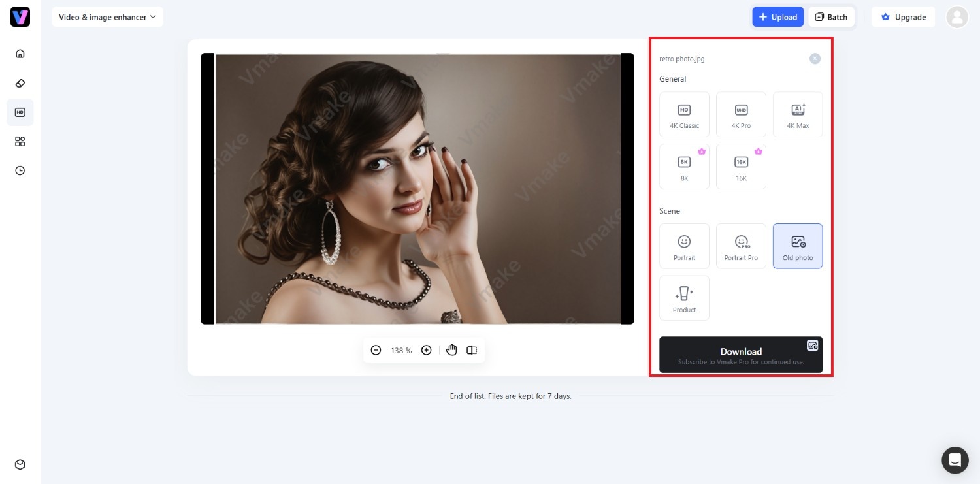Open the Home icon in left sidebar
The width and height of the screenshot is (980, 484).
click(x=20, y=54)
